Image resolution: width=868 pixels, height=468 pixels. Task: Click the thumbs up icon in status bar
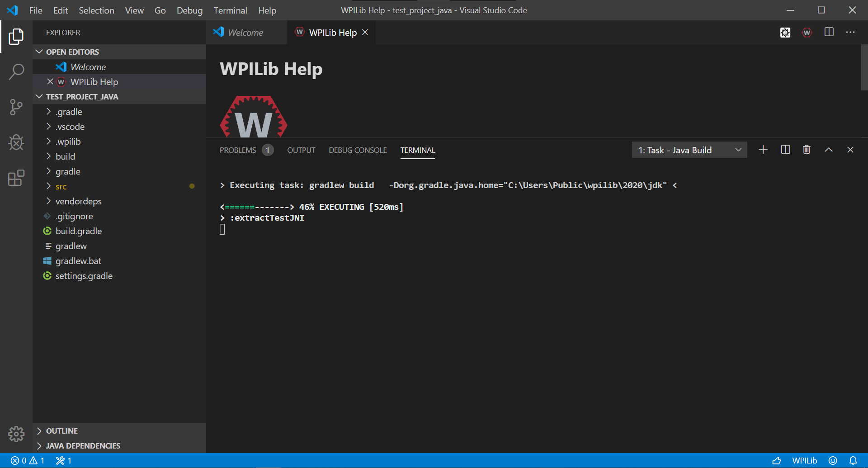pos(777,461)
